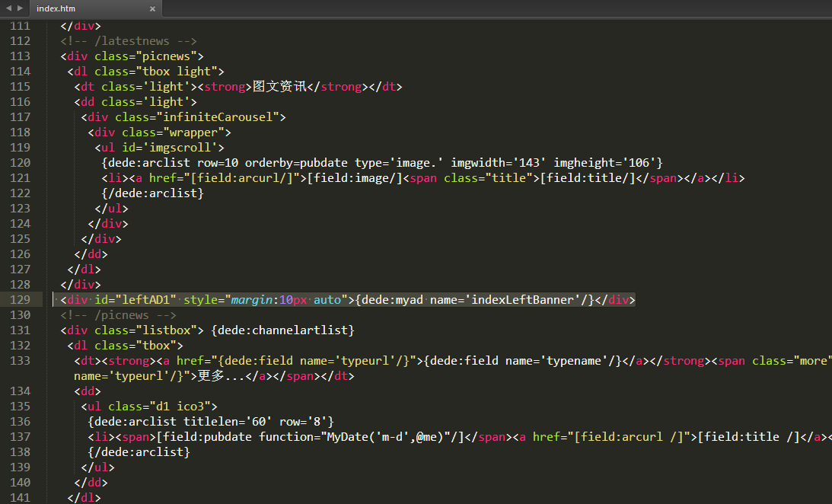
Task: Click the "listbox" class value
Action: coord(166,330)
